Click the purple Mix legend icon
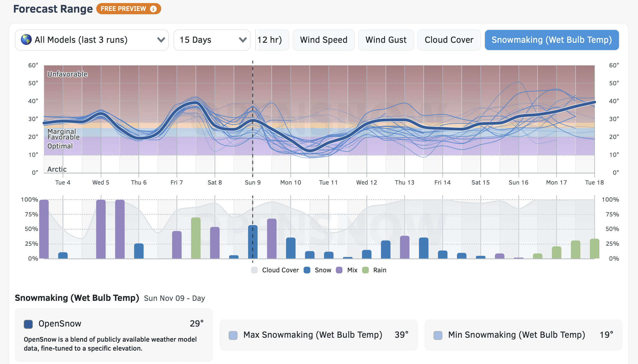Image resolution: width=638 pixels, height=364 pixels. pos(339,270)
